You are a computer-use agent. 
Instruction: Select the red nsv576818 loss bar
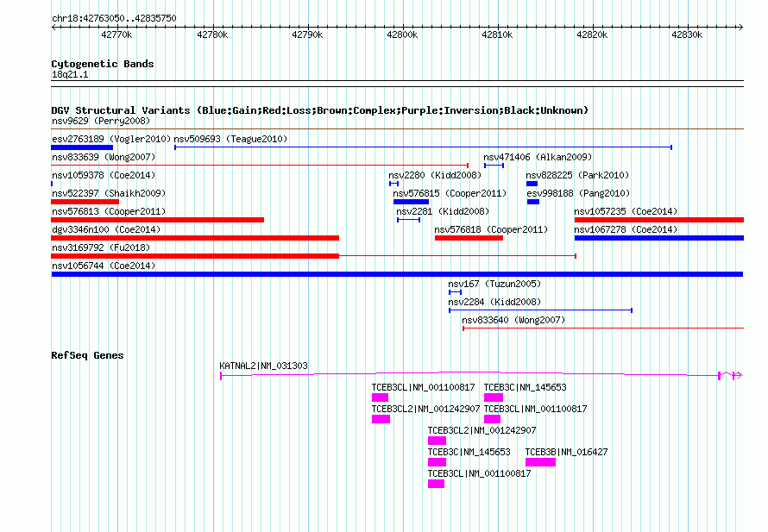469,238
